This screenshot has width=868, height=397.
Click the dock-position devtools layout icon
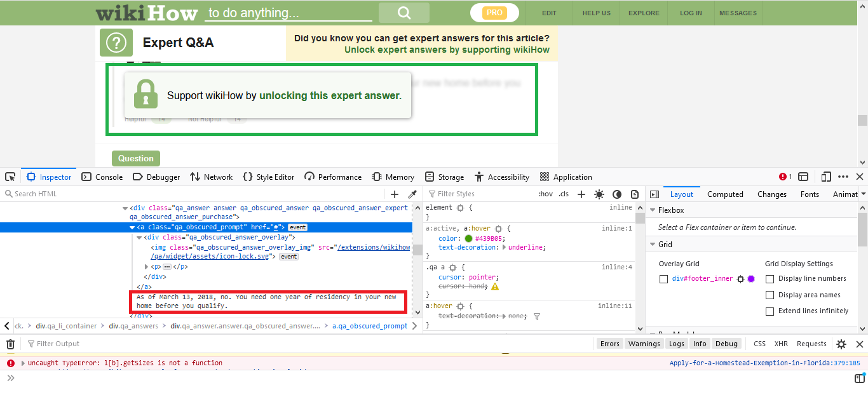tap(803, 177)
